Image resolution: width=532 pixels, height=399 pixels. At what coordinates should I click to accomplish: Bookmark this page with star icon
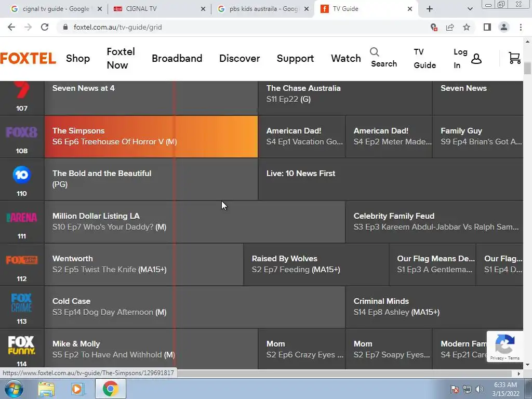point(467,27)
